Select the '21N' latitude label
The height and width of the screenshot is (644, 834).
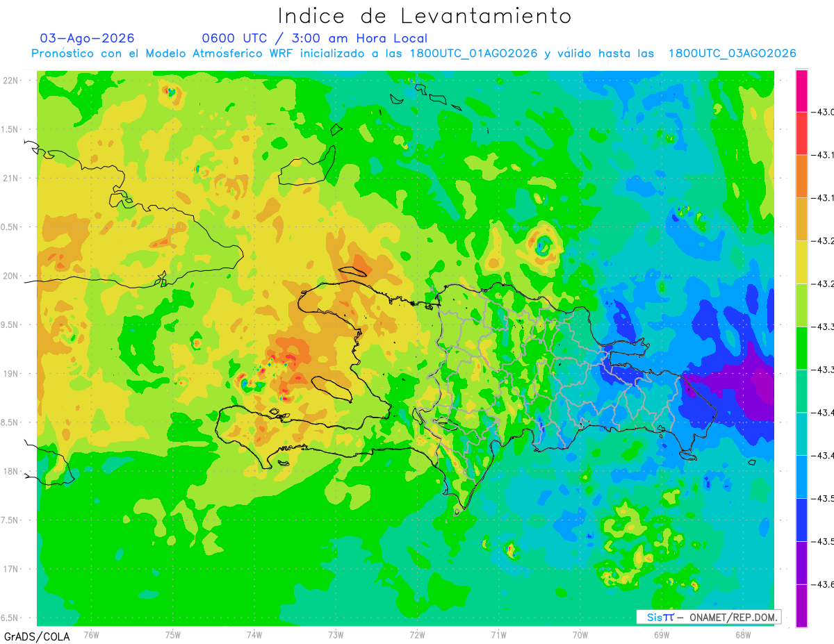tap(12, 178)
